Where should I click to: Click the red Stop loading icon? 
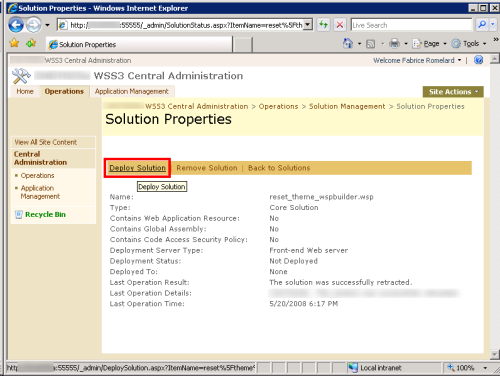point(340,25)
